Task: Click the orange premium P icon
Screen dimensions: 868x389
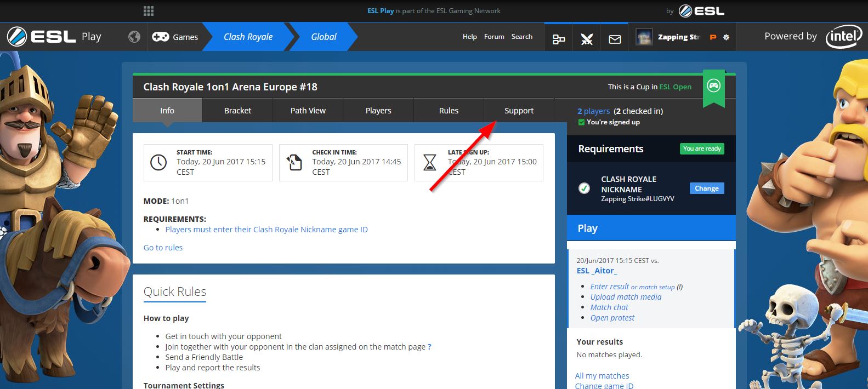Action: coord(713,37)
